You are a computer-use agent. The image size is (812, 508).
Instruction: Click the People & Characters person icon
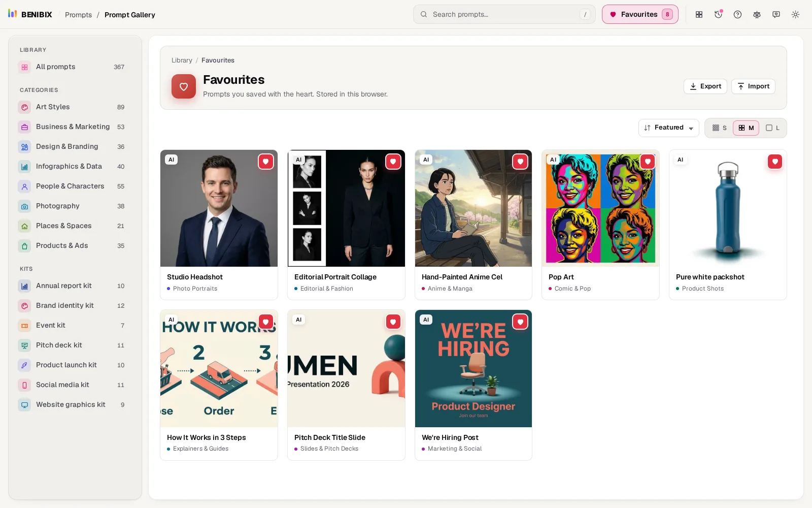24,186
